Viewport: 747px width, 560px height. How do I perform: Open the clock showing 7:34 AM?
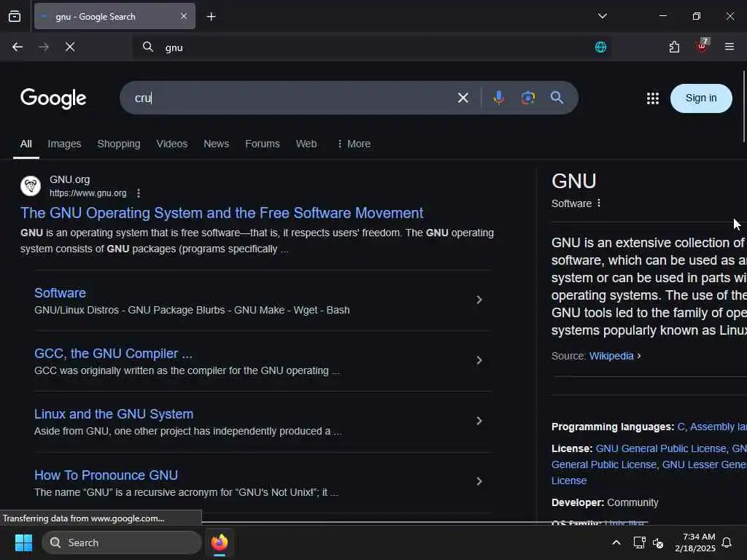coord(695,542)
